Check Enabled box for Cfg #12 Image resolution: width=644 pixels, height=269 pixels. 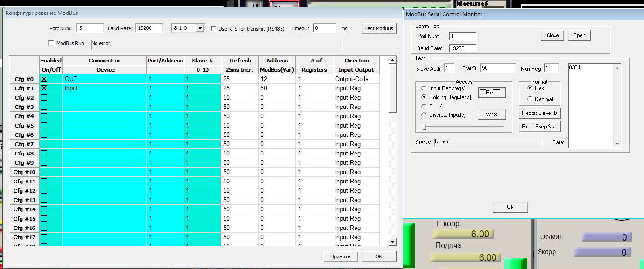click(44, 191)
